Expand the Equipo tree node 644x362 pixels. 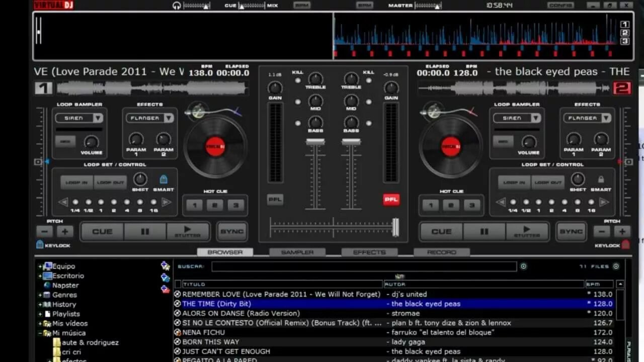[x=40, y=266]
